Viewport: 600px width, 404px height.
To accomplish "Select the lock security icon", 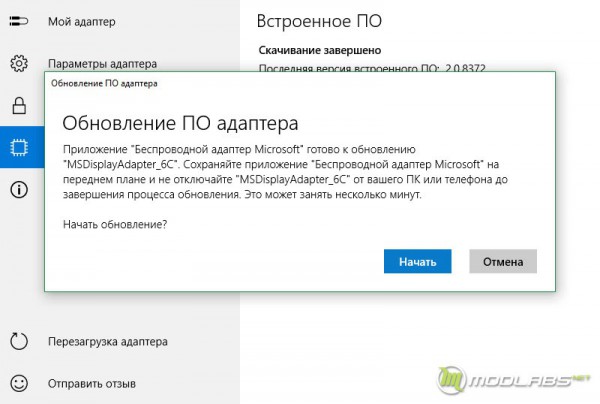I will coord(19,105).
